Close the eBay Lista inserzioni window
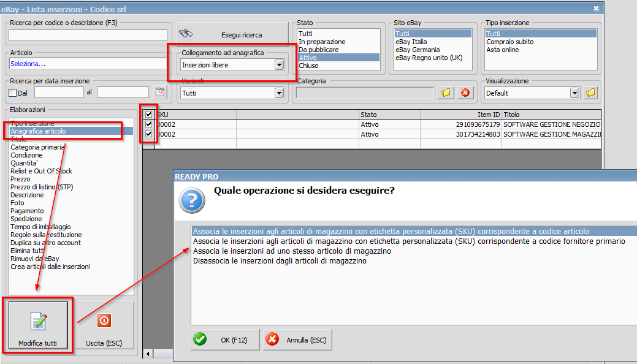 [596, 8]
